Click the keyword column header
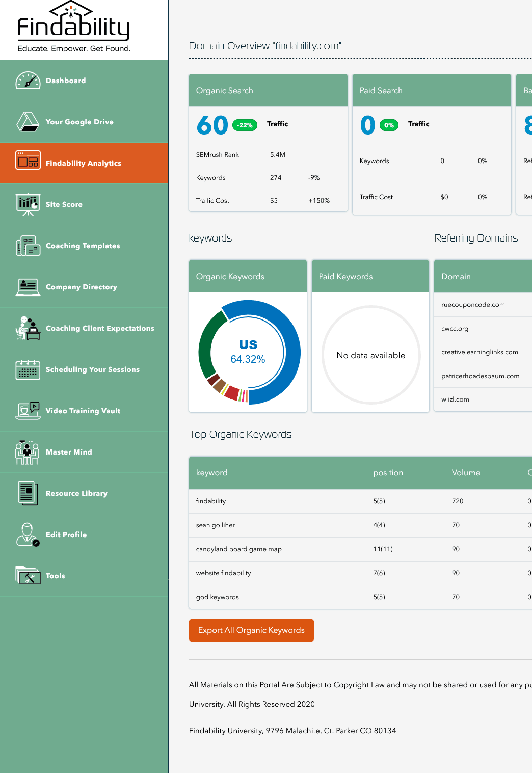 pyautogui.click(x=211, y=473)
